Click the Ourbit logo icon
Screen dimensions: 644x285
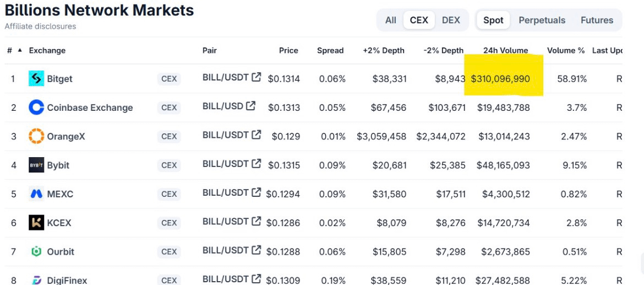(36, 251)
